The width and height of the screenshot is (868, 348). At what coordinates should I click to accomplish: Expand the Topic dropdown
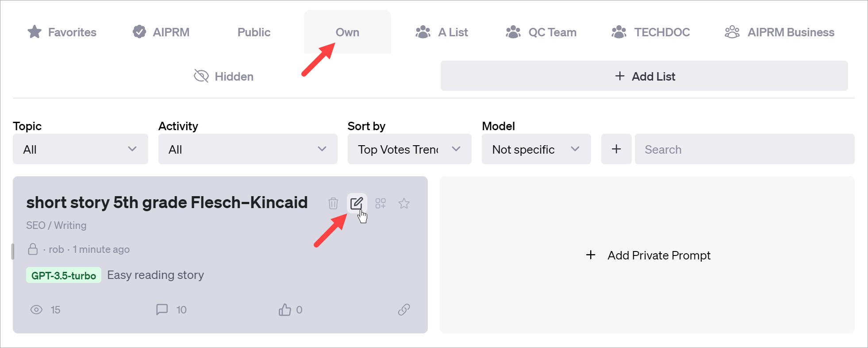coord(80,149)
